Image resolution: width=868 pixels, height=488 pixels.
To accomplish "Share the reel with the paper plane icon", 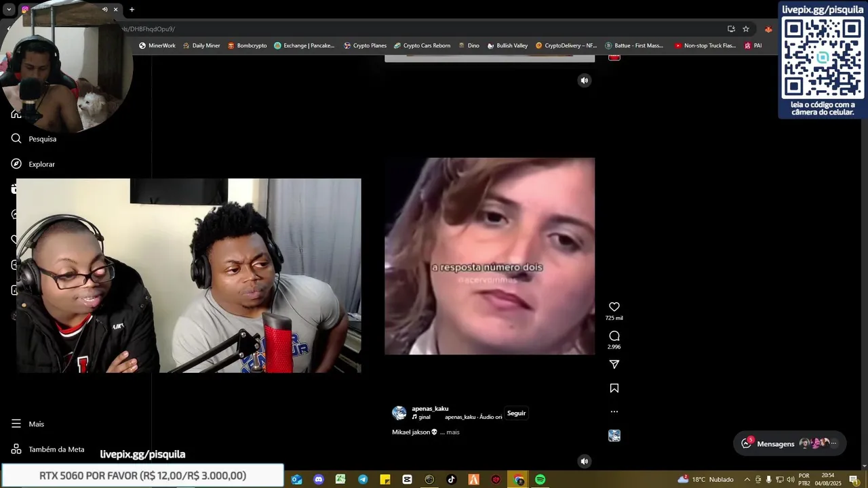I will pyautogui.click(x=614, y=365).
